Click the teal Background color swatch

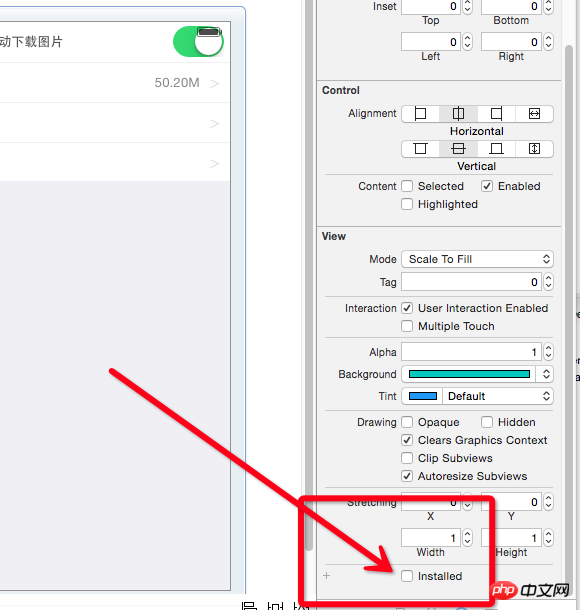tap(469, 374)
